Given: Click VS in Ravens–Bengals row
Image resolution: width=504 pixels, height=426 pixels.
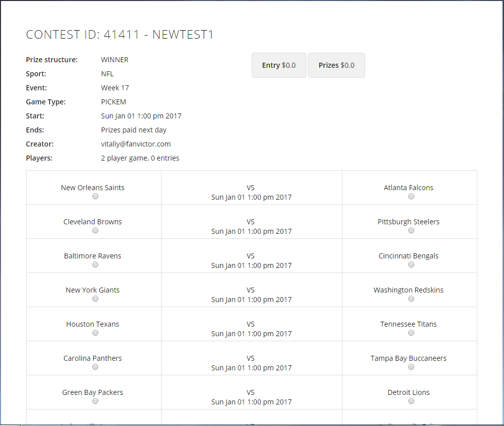Looking at the screenshot, I should (251, 256).
